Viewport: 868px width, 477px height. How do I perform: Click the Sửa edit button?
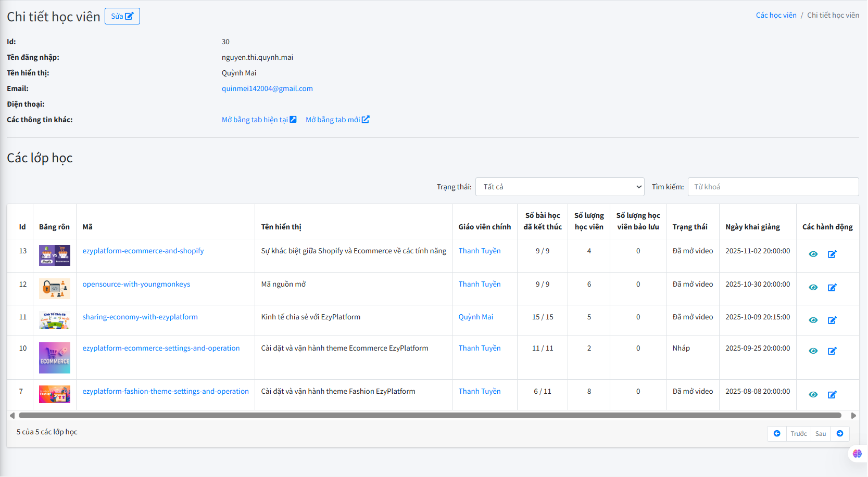122,16
